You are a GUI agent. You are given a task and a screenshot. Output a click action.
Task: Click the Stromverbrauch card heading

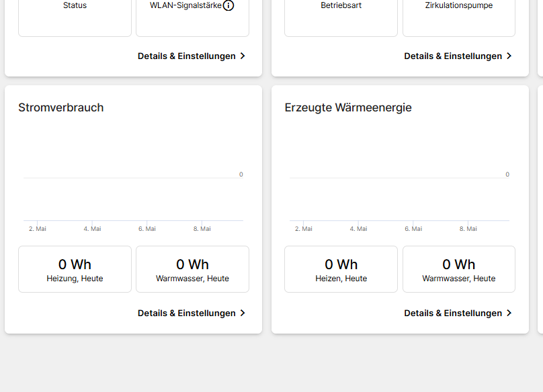[61, 107]
